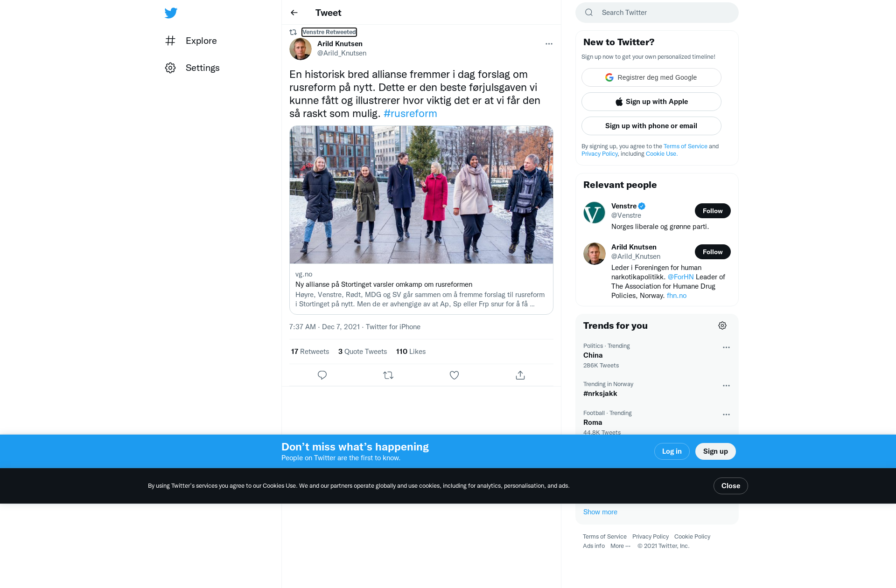Open Settings from the sidebar
Screen dimensions: 896x588
click(x=192, y=68)
